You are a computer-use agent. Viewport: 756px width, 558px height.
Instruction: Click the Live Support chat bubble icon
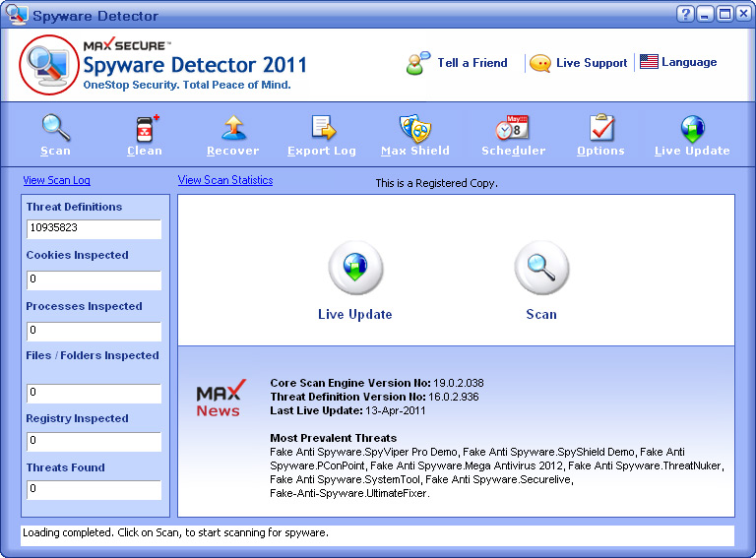click(x=540, y=63)
